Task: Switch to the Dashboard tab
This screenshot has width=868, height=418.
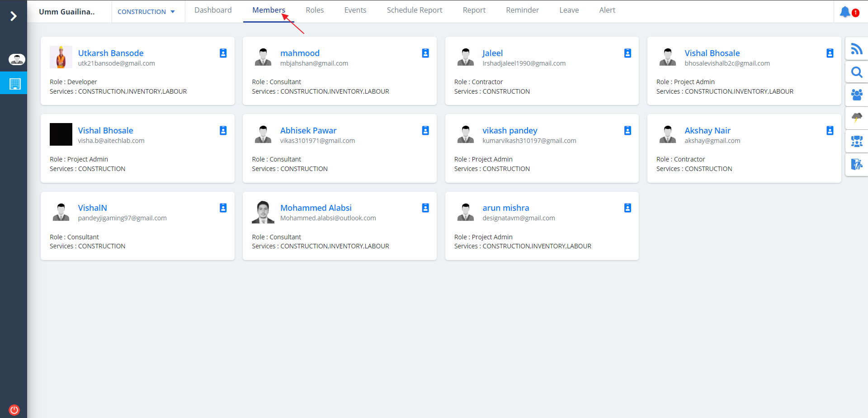Action: [213, 10]
